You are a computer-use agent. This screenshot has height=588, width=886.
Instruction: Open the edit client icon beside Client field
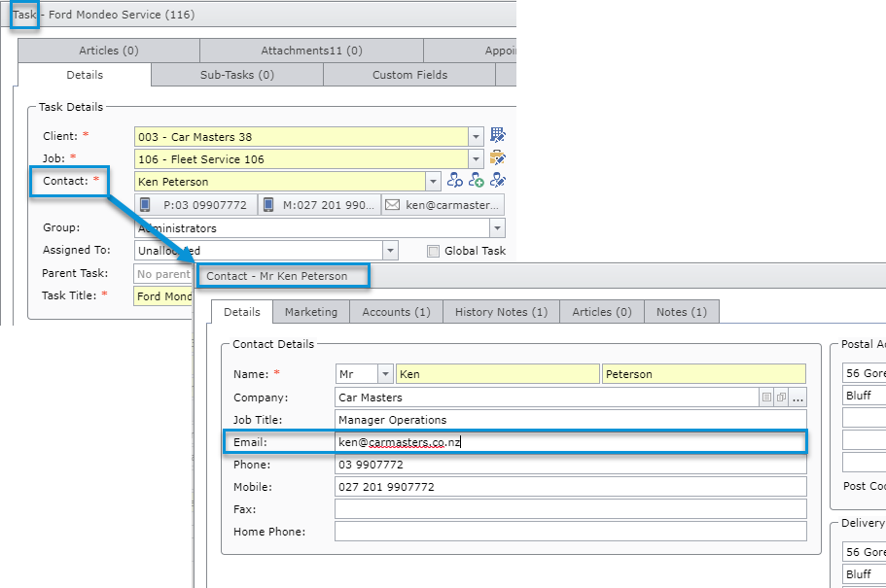coord(498,135)
